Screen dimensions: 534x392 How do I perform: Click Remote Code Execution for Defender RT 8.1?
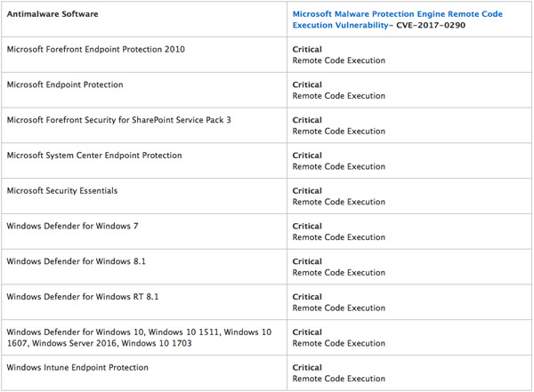(x=339, y=308)
